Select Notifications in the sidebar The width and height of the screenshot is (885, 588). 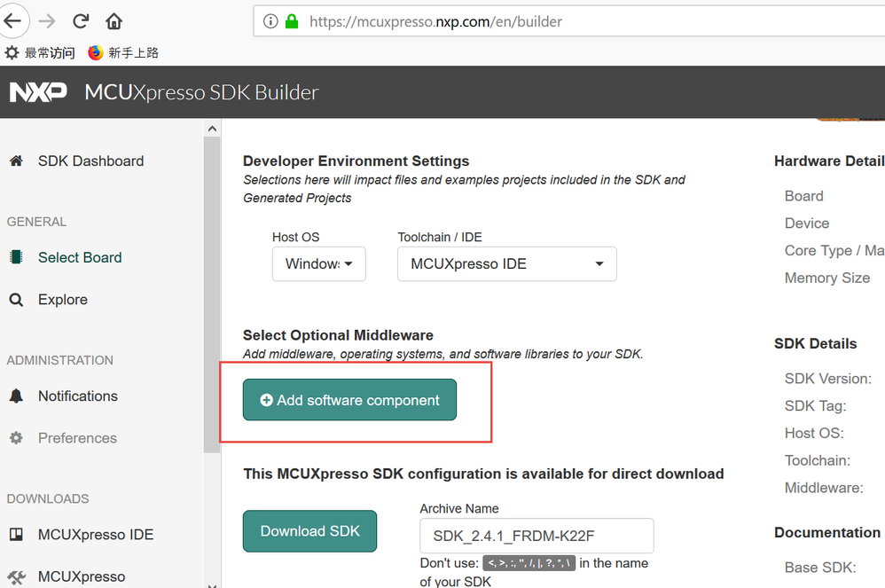(78, 396)
